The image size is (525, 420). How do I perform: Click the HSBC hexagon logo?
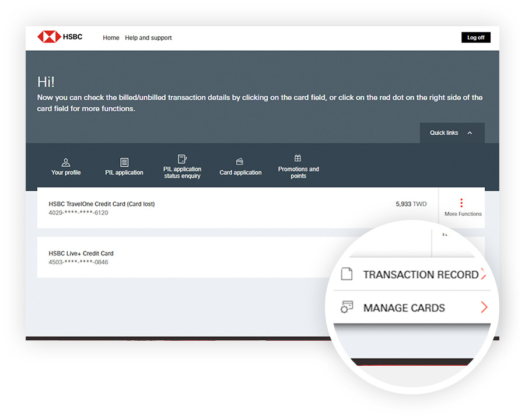click(49, 37)
